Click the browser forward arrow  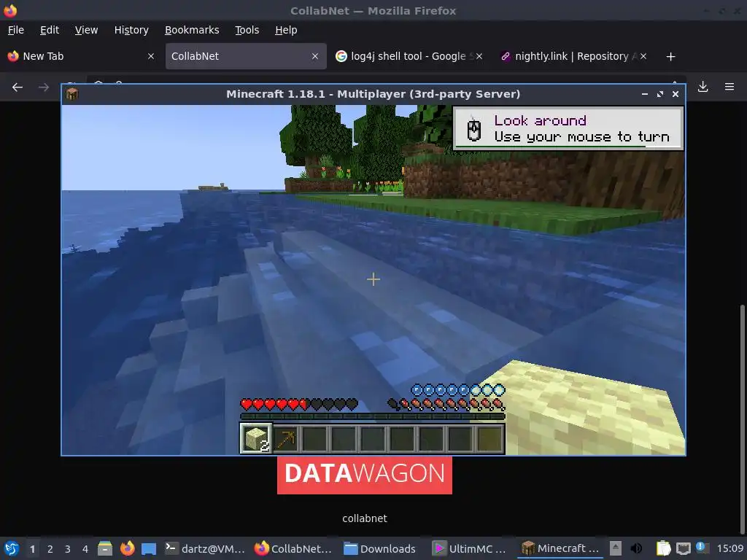43,87
